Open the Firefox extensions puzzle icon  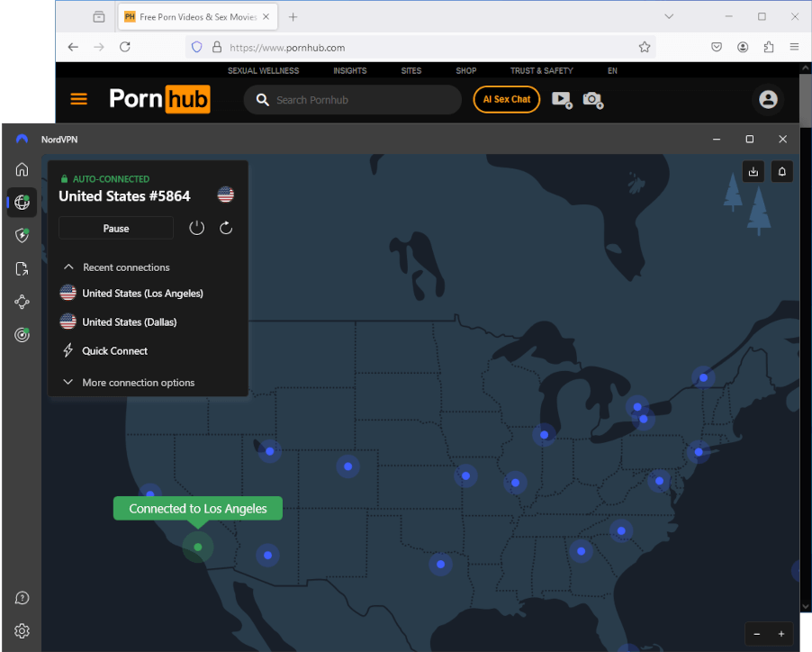tap(769, 47)
